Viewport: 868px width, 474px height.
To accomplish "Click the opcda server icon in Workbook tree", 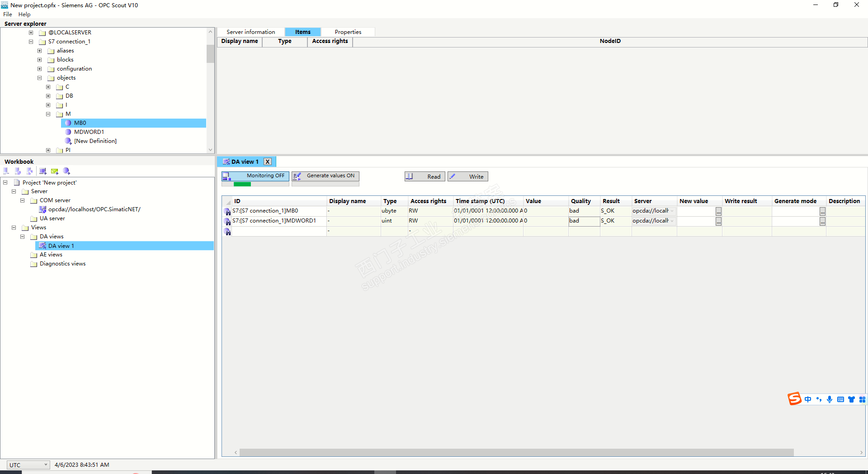I will (42, 209).
